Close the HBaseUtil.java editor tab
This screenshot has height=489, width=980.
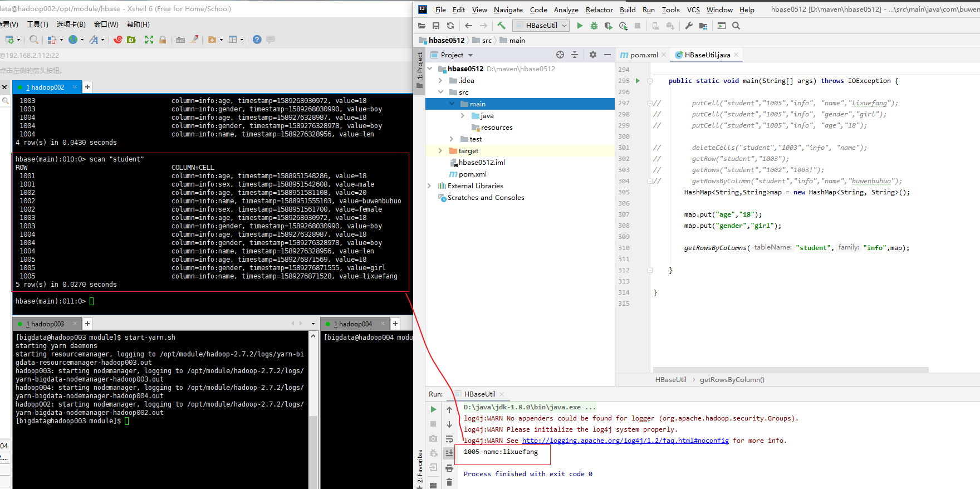(736, 55)
